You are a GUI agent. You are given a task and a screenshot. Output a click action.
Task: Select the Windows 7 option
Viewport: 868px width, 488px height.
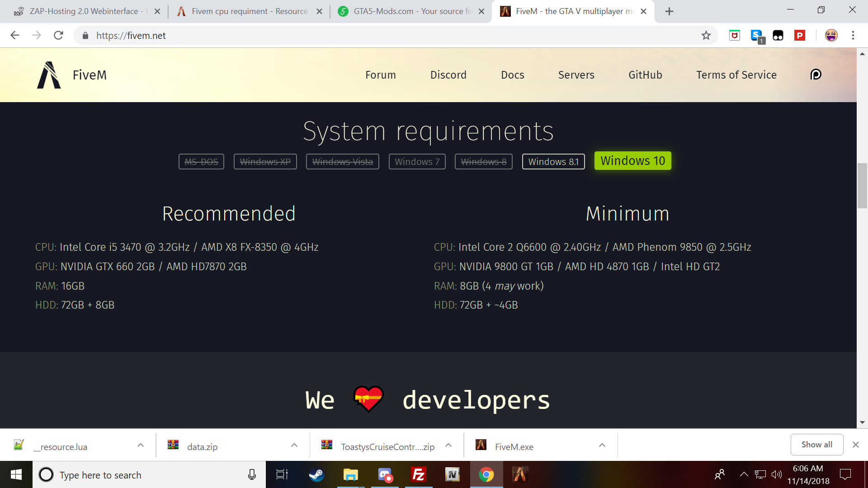pyautogui.click(x=417, y=162)
